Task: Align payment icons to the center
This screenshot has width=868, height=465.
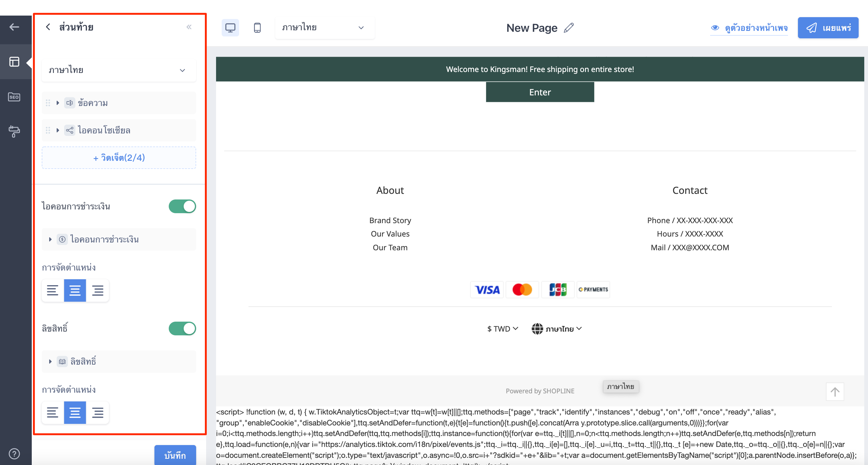Action: [75, 290]
